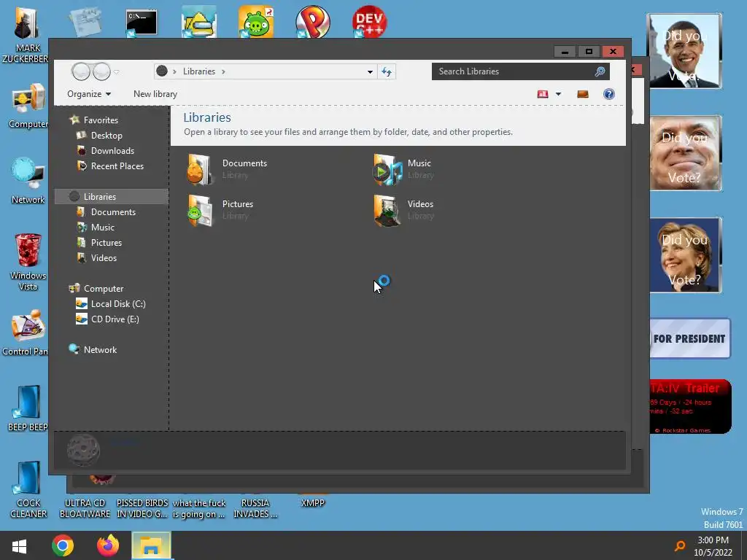Click File Explorer taskbar button
Image resolution: width=747 pixels, height=560 pixels.
[x=151, y=545]
